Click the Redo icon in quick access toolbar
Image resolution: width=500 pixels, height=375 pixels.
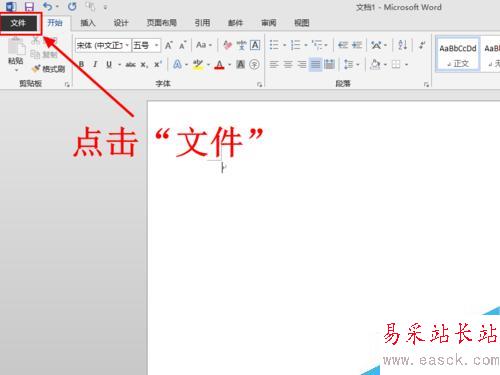click(72, 6)
